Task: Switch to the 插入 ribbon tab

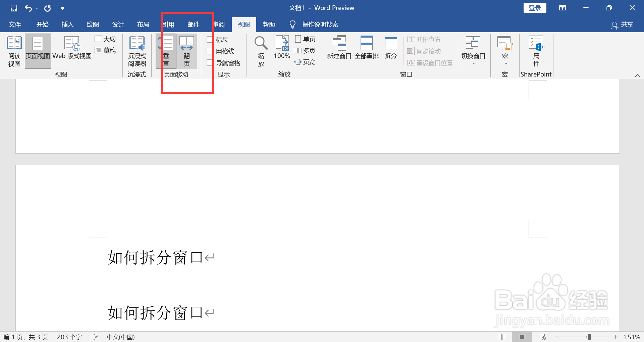Action: pyautogui.click(x=67, y=24)
